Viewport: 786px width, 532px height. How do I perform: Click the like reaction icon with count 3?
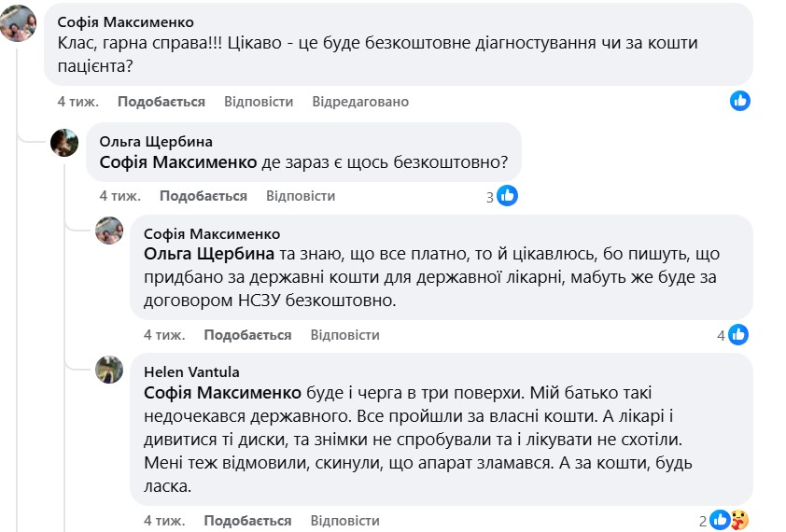pos(507,196)
